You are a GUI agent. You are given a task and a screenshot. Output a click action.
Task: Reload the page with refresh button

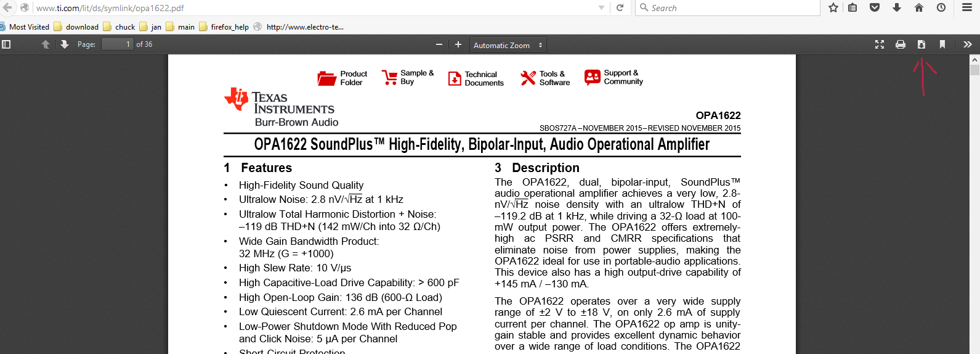pos(620,8)
